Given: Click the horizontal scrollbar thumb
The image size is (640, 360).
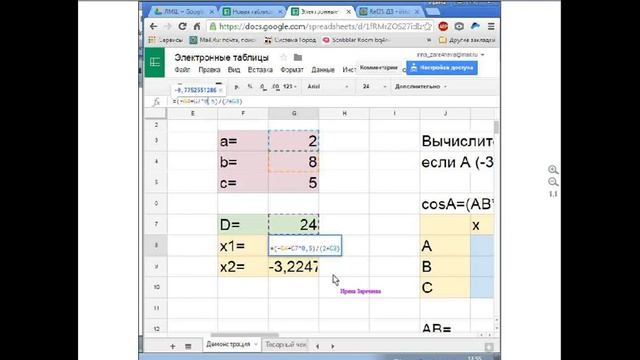Looking at the screenshot, I should click(x=244, y=335).
